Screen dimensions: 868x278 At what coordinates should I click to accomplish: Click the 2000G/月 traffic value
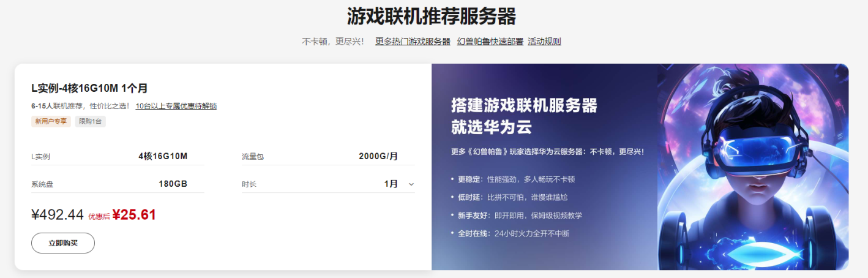(x=378, y=156)
